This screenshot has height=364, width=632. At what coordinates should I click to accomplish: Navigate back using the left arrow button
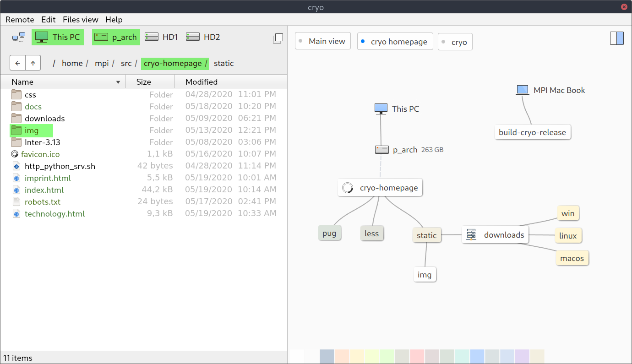tap(17, 63)
